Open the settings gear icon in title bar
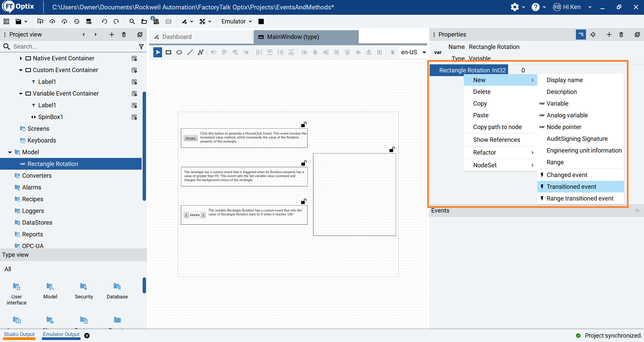This screenshot has height=342, width=644. point(515,7)
